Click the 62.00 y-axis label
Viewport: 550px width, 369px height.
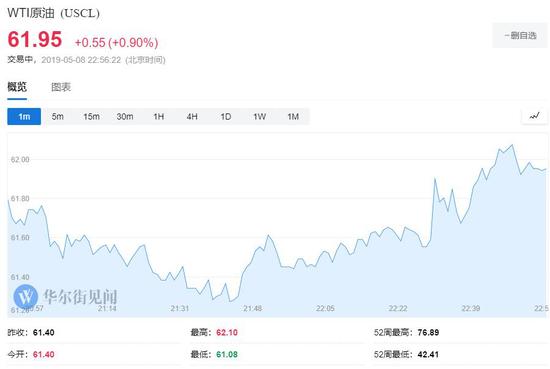point(20,160)
